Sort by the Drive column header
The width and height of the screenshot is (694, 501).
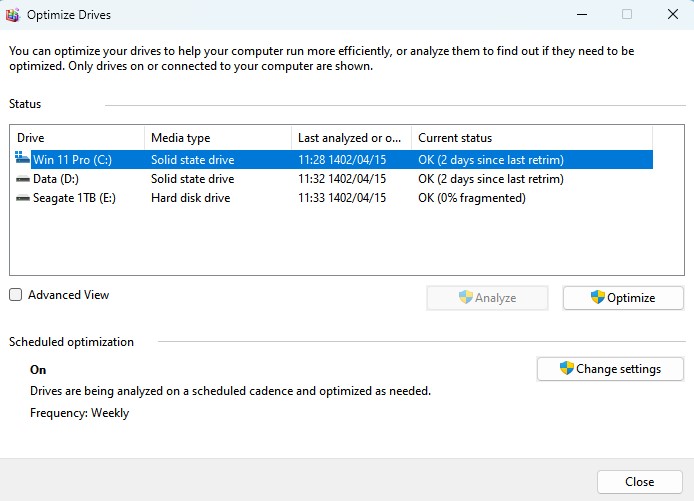point(77,138)
